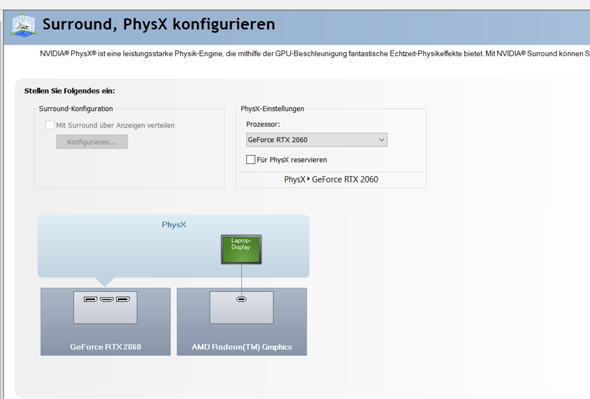This screenshot has height=399, width=590.
Task: Click the PhysX-Einstellungen group label
Action: 272,108
